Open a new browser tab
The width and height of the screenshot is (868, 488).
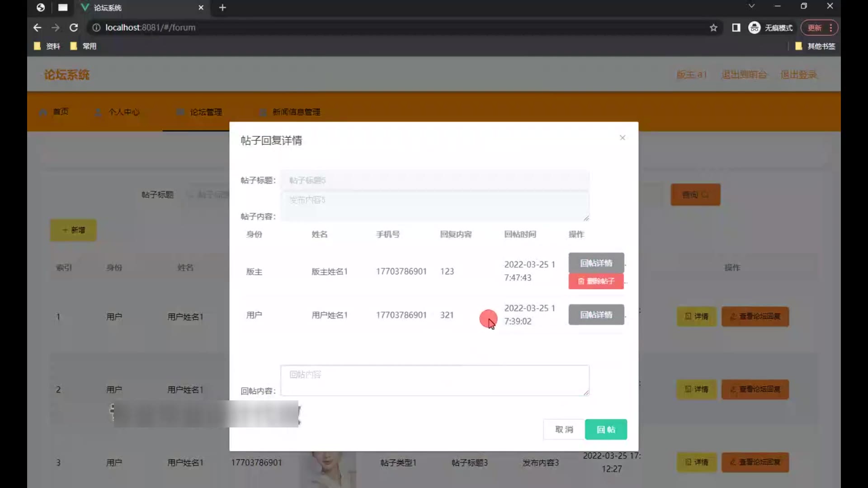pos(222,8)
